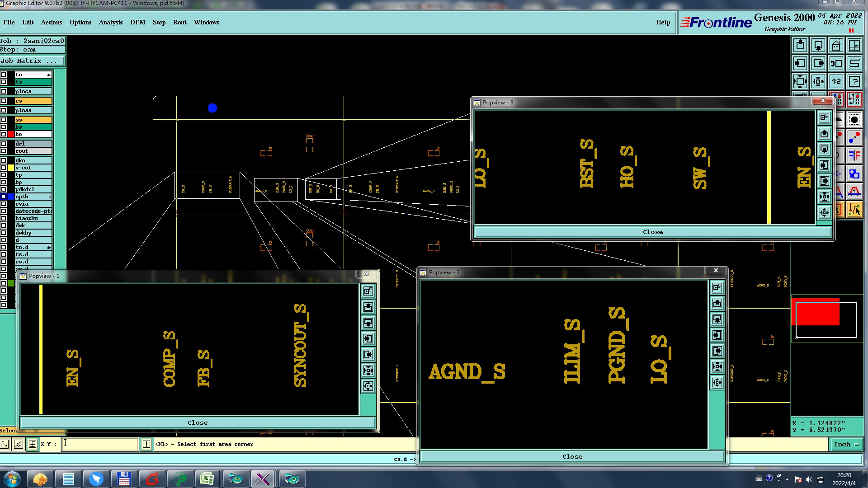Open the DFM menu

[138, 22]
